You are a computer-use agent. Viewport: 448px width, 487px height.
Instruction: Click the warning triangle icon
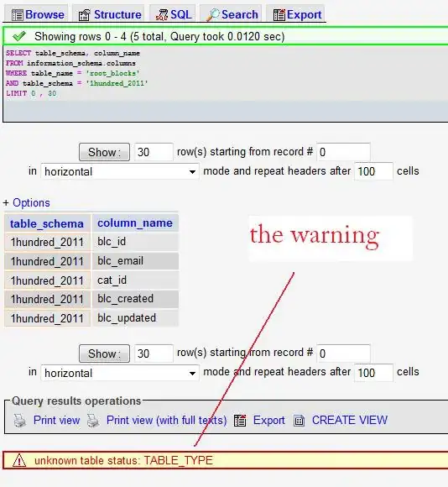[19, 460]
